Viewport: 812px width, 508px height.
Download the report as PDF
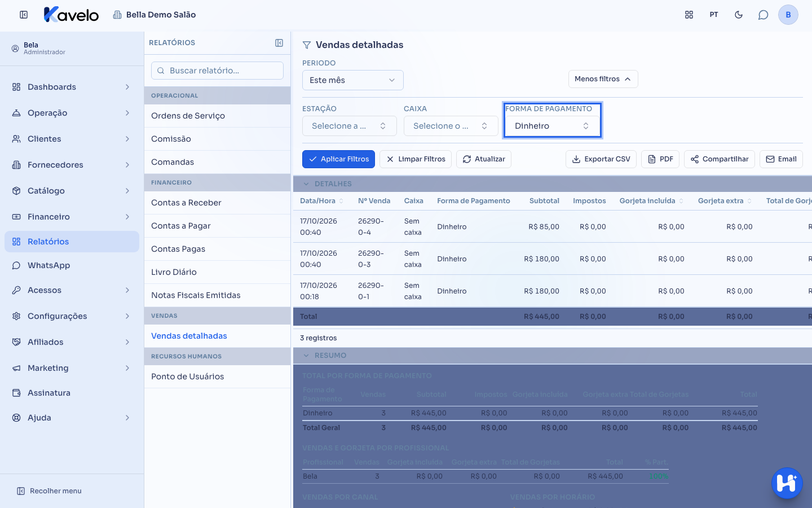660,159
